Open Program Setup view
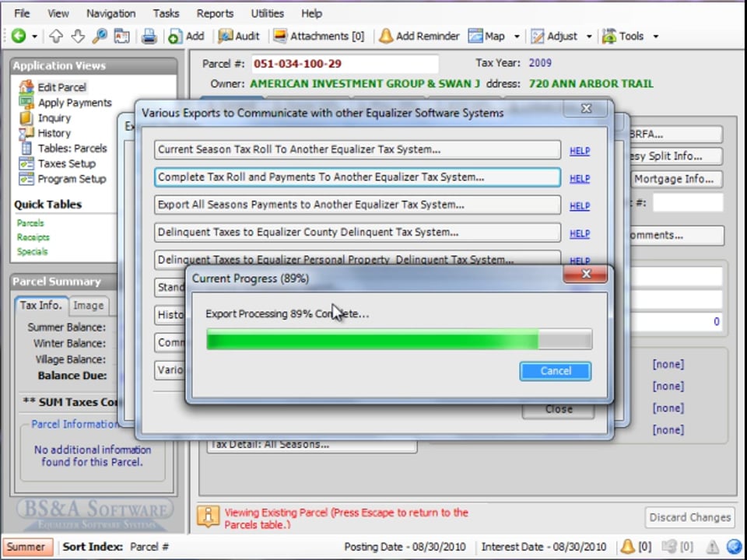Image resolution: width=747 pixels, height=560 pixels. 62,179
